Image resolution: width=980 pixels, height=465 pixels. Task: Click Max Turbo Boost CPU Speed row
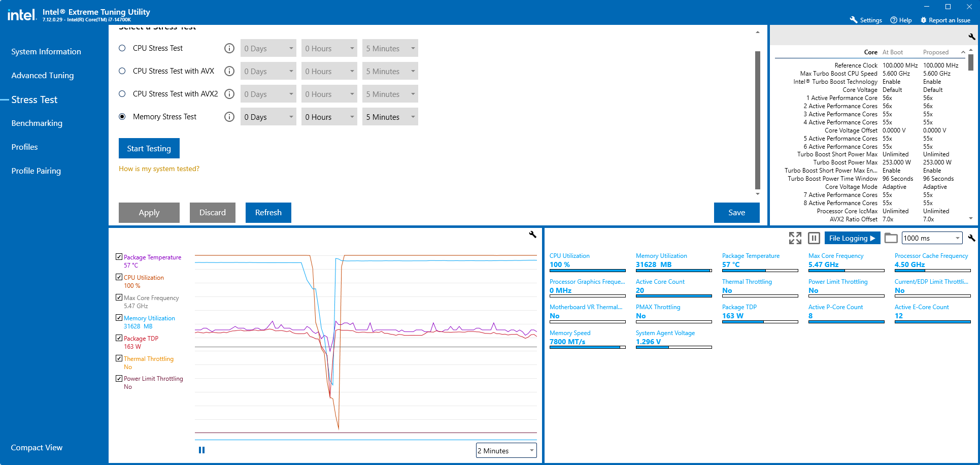[869, 74]
